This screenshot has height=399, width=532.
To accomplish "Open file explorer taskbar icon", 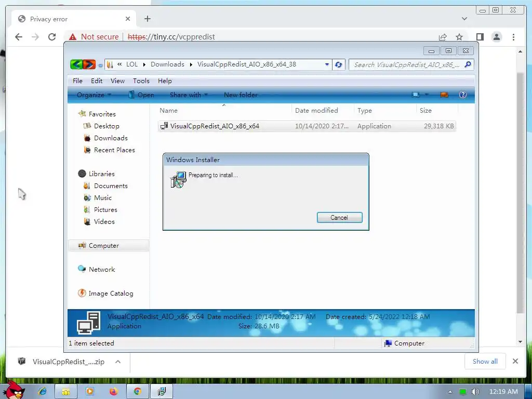I will (66, 391).
